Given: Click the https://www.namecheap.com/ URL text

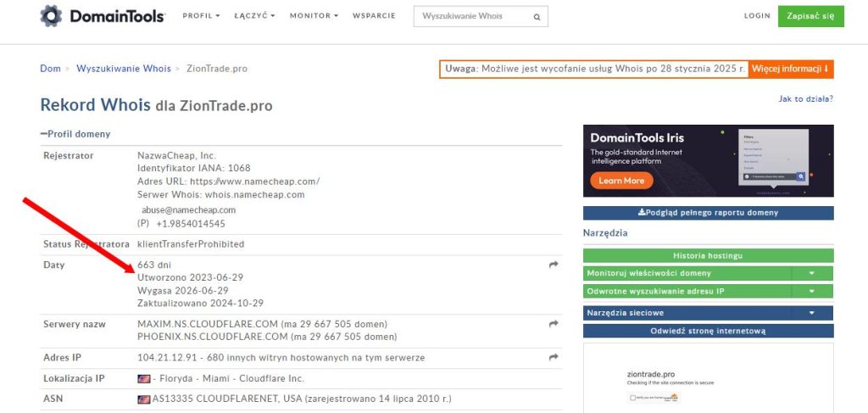Looking at the screenshot, I should click(254, 181).
